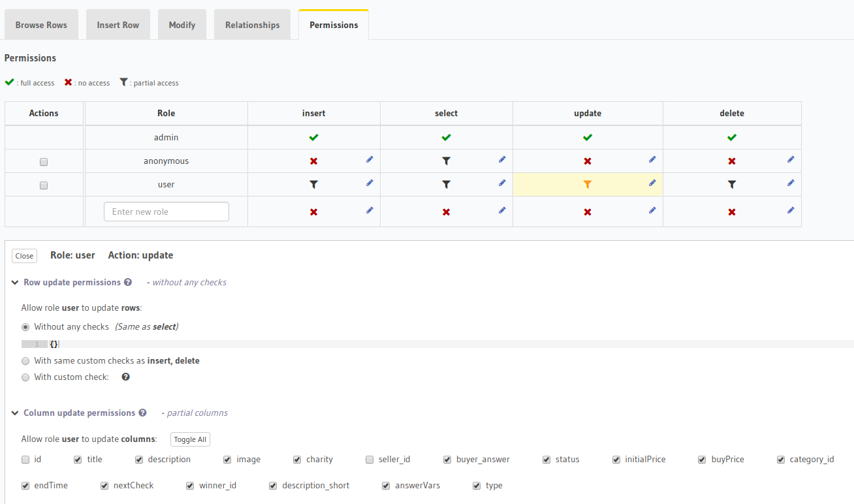Viewport: 854px width, 504px height.
Task: Click the Toggle All columns button
Action: [x=190, y=439]
